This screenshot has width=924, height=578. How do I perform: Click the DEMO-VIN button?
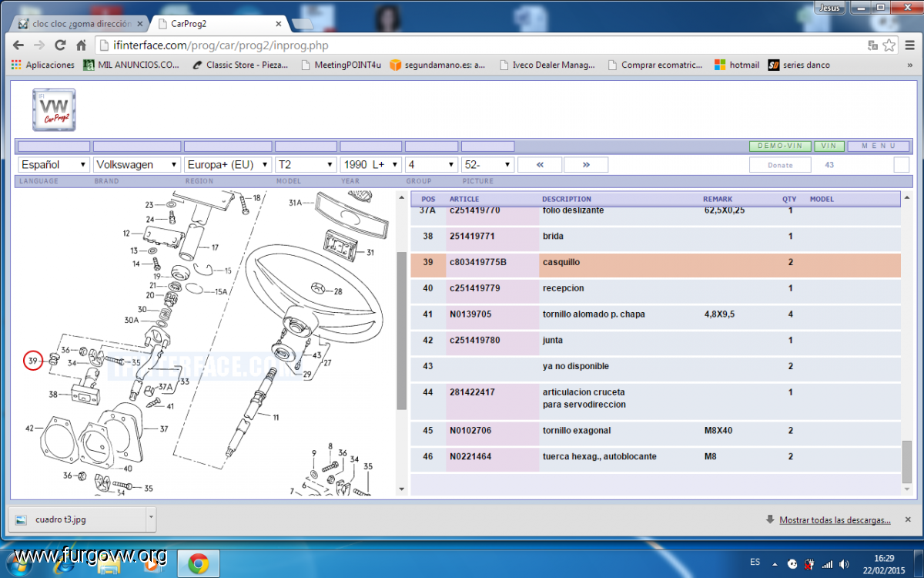[780, 146]
